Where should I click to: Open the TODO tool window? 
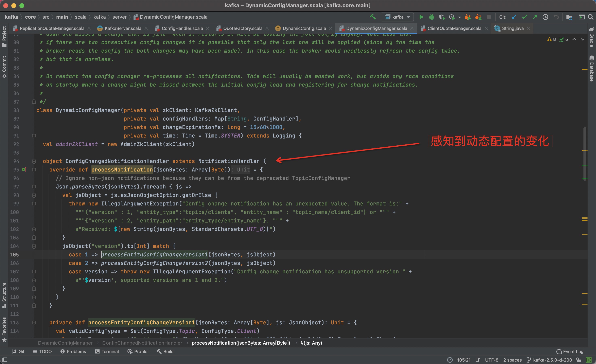point(42,351)
